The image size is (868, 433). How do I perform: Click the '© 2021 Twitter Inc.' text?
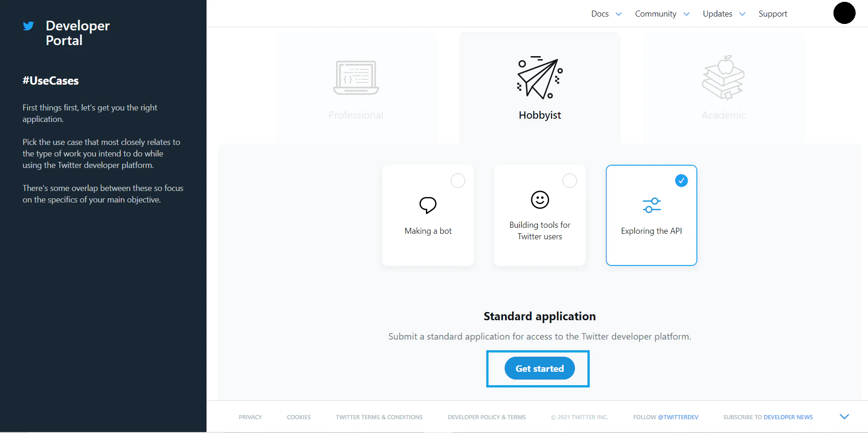pyautogui.click(x=580, y=417)
